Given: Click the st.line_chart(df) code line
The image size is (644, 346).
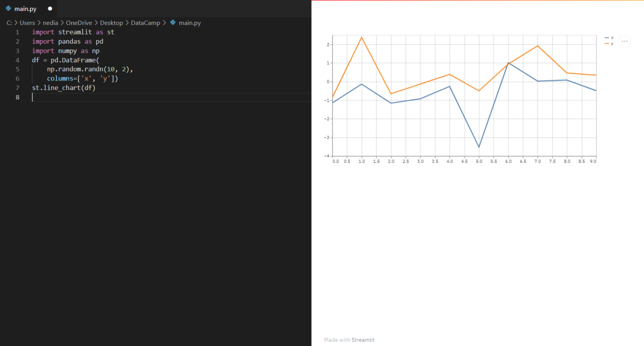Looking at the screenshot, I should coord(64,88).
